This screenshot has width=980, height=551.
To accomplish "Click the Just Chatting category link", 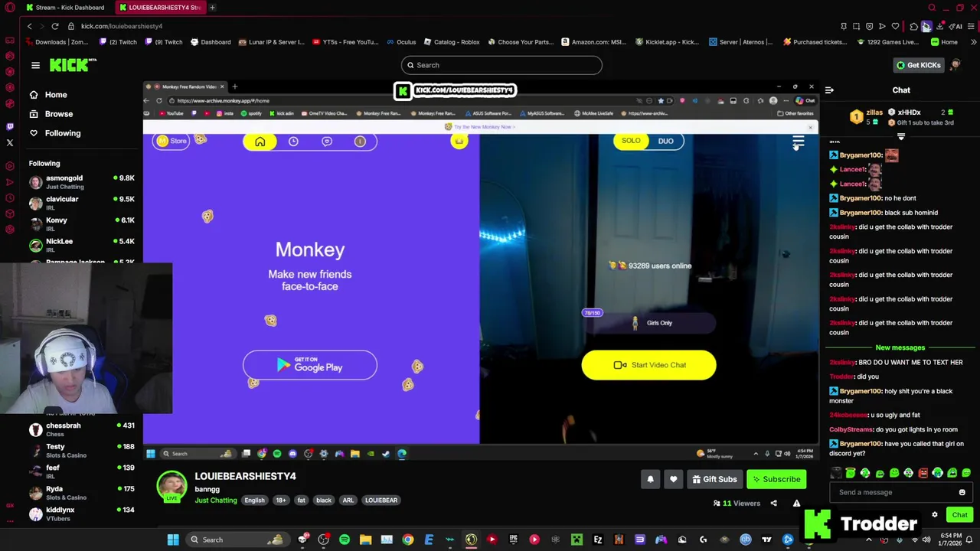I will coord(216,500).
